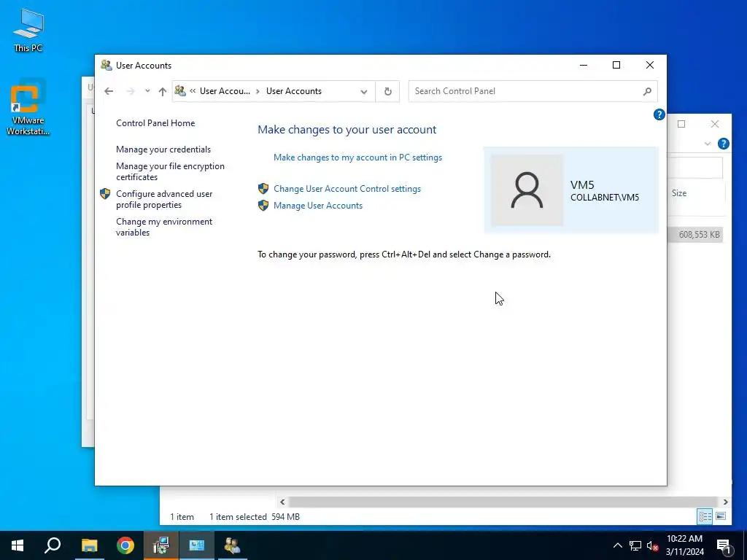747x560 pixels.
Task: Switch Explorer to details view
Action: point(705,516)
